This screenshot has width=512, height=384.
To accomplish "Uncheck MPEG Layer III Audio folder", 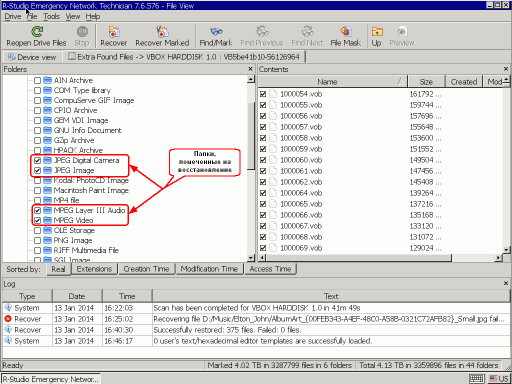I will [x=37, y=210].
